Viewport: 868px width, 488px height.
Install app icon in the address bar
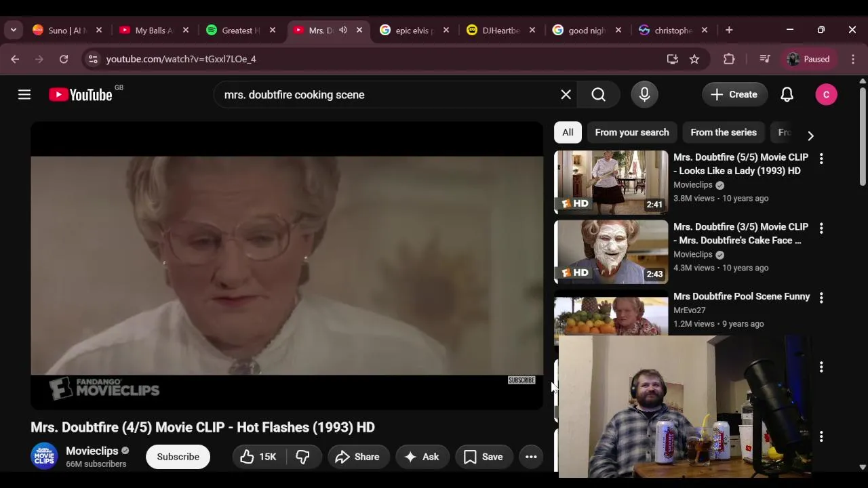pos(673,59)
